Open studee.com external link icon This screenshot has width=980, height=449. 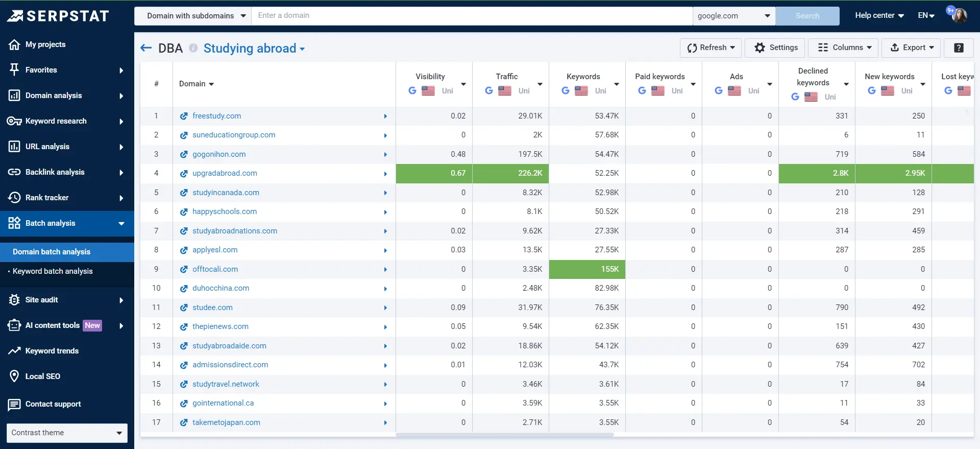pos(184,308)
